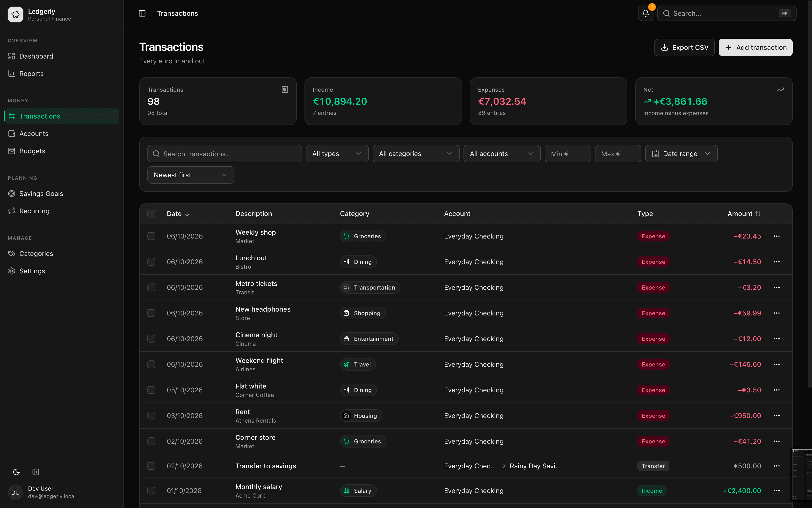Open the All accounts dropdown

[502, 154]
